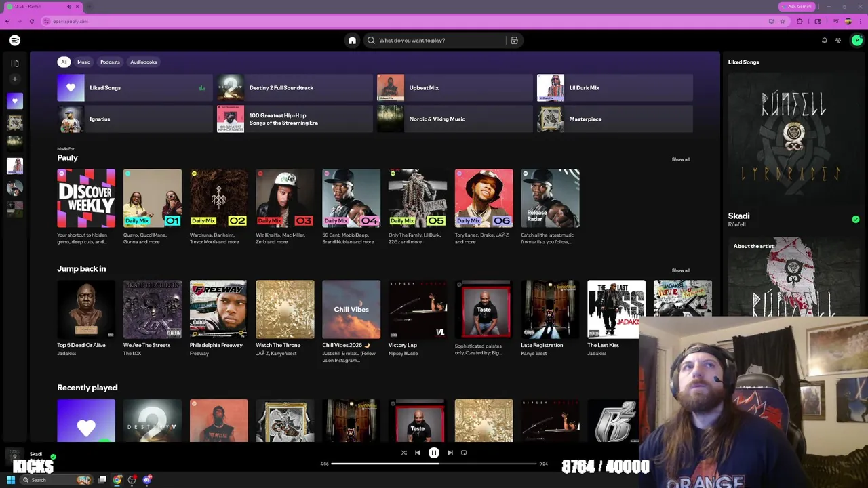Open The Last Kiss album
The height and width of the screenshot is (488, 868).
pos(616,309)
